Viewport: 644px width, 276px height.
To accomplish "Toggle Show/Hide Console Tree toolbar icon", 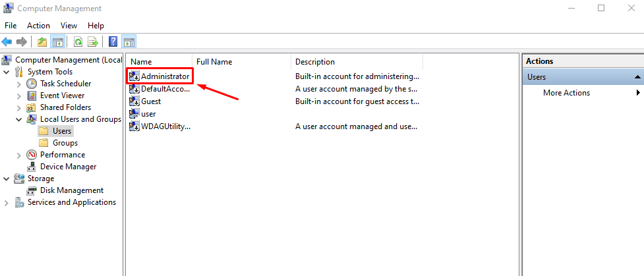I will point(57,41).
